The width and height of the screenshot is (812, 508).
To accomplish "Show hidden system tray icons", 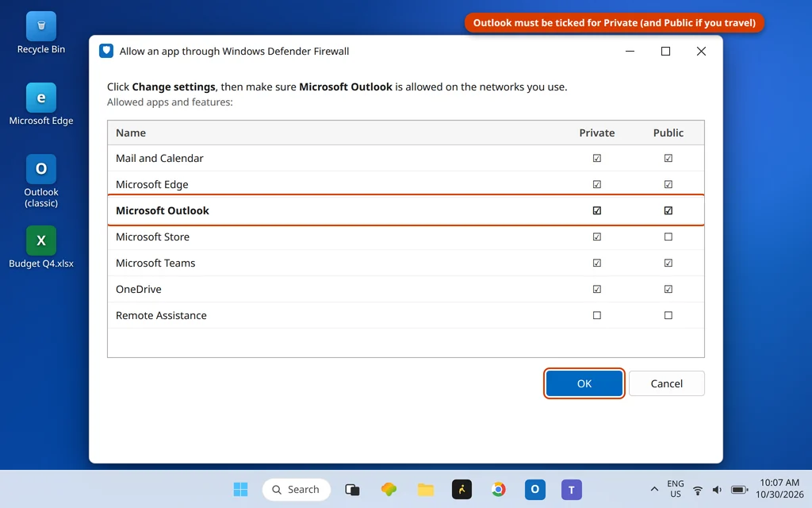I will pyautogui.click(x=654, y=489).
